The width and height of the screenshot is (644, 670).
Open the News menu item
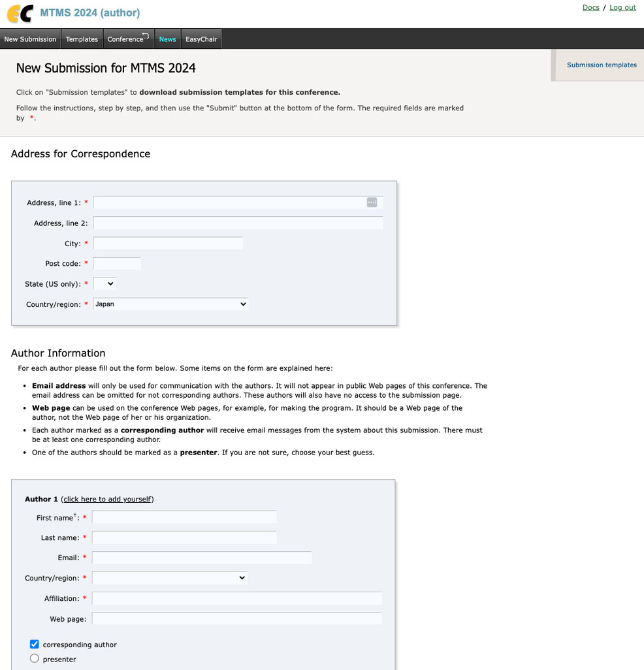(167, 39)
